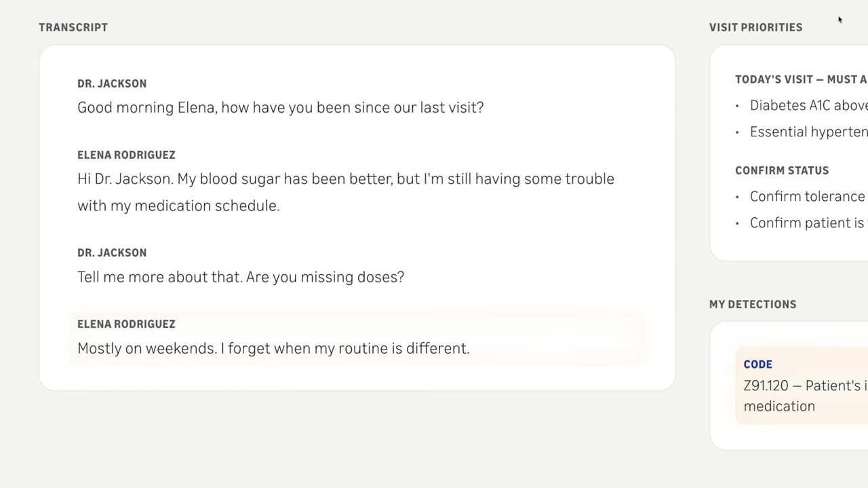Click the first DR. JACKSON speaker label

[112, 83]
